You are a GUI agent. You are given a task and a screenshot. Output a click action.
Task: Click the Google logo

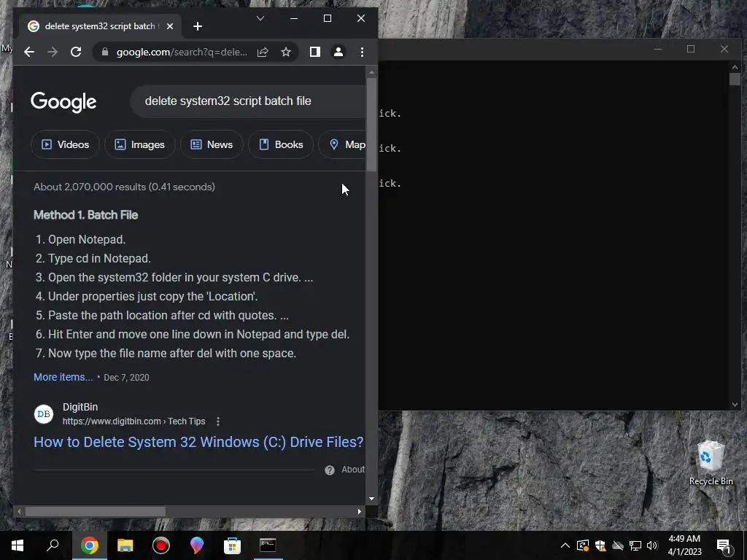(63, 101)
